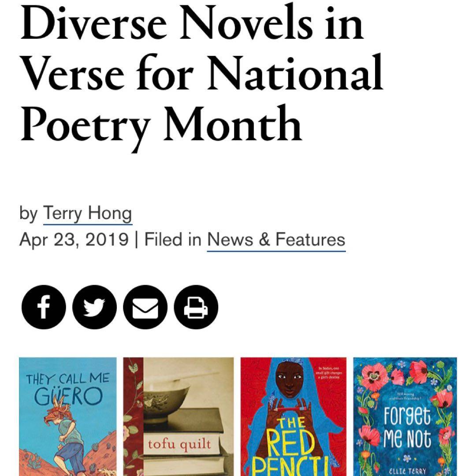Click the "Apr 23, 2019" publication date
Viewport: 476px width, 476px height.
[74, 240]
